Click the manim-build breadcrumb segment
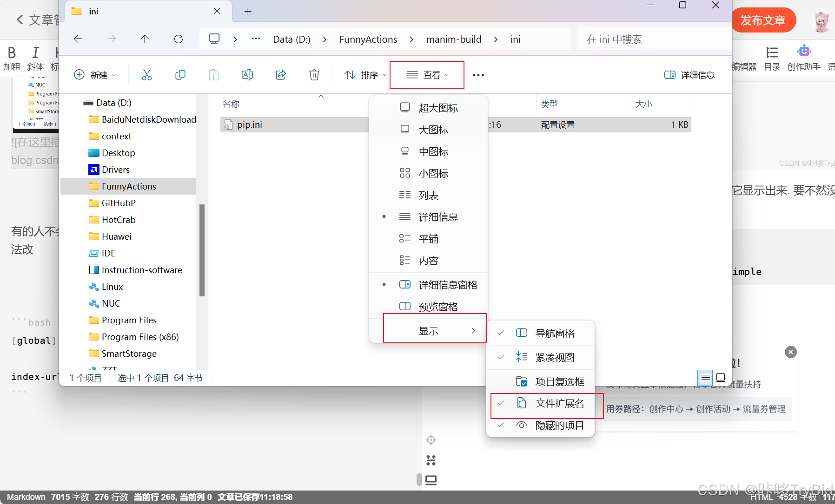The height and width of the screenshot is (504, 835). (x=454, y=39)
